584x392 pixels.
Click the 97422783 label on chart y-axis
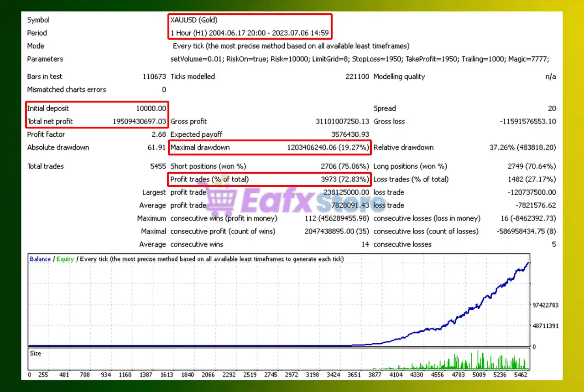tap(545, 305)
